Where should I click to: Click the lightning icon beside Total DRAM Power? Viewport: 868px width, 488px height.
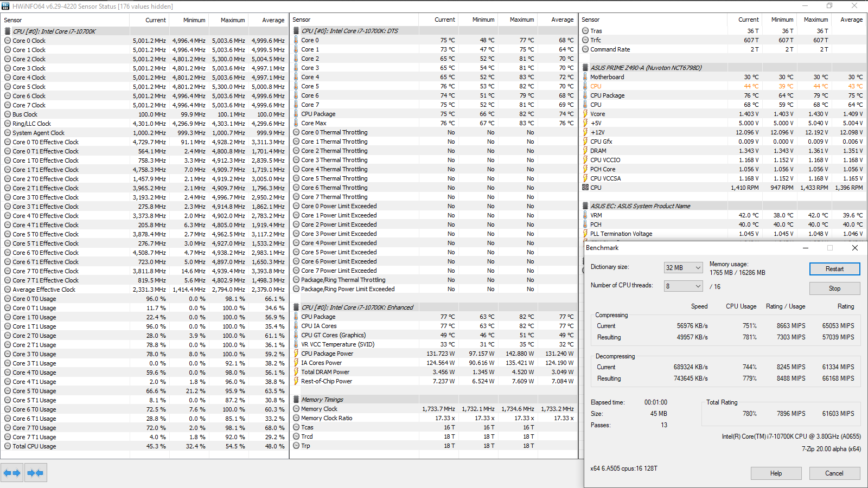pos(296,372)
